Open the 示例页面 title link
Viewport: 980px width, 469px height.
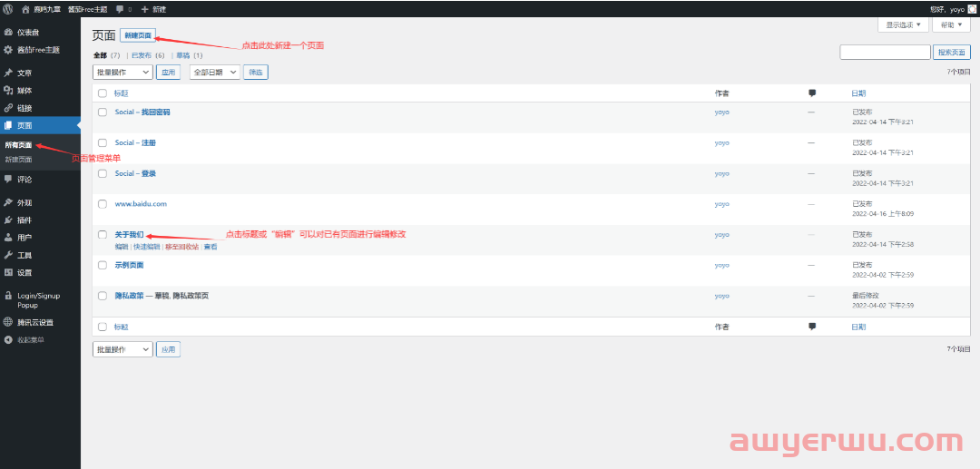click(x=130, y=266)
